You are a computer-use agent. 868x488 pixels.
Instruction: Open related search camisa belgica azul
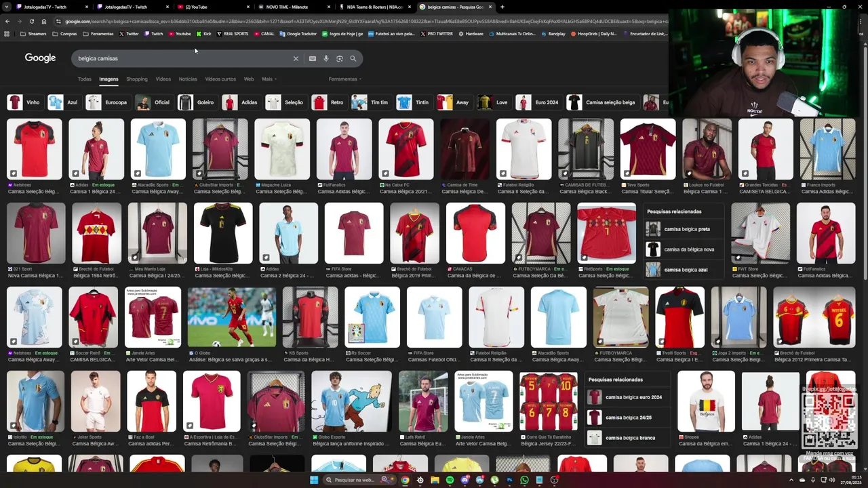(683, 270)
